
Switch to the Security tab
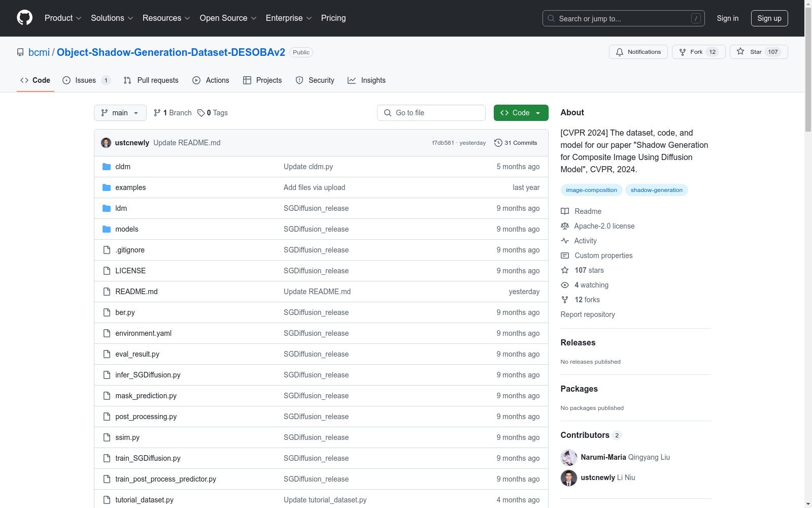pos(315,80)
